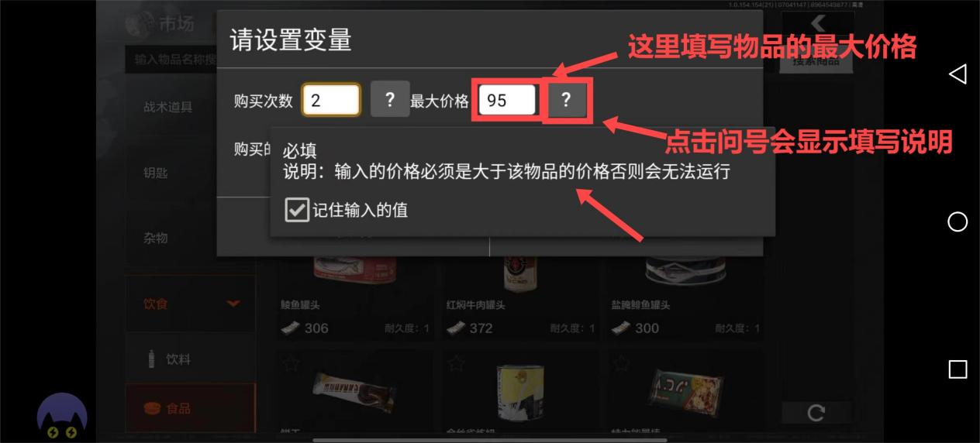This screenshot has height=443, width=980.
Task: Click the back chevron at top right
Action: pyautogui.click(x=817, y=24)
